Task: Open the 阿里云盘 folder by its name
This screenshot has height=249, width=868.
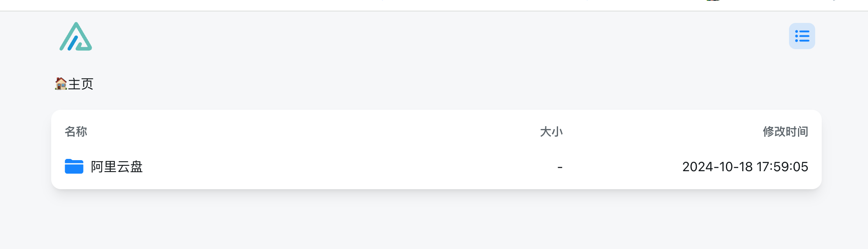Action: pyautogui.click(x=117, y=167)
